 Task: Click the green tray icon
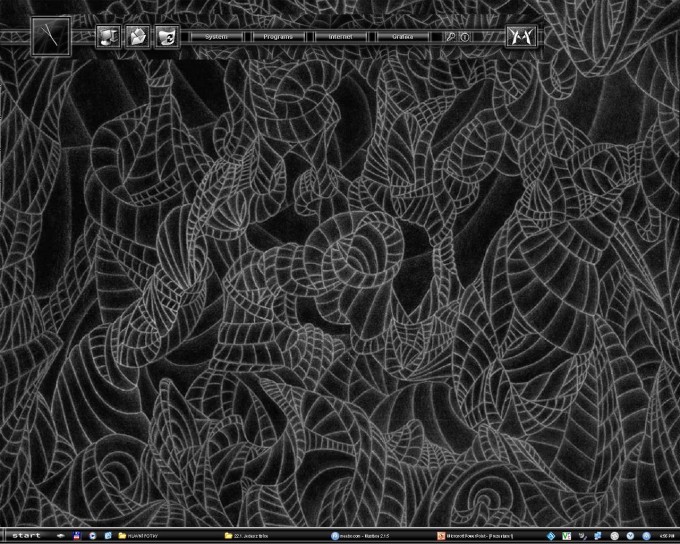[x=566, y=536]
